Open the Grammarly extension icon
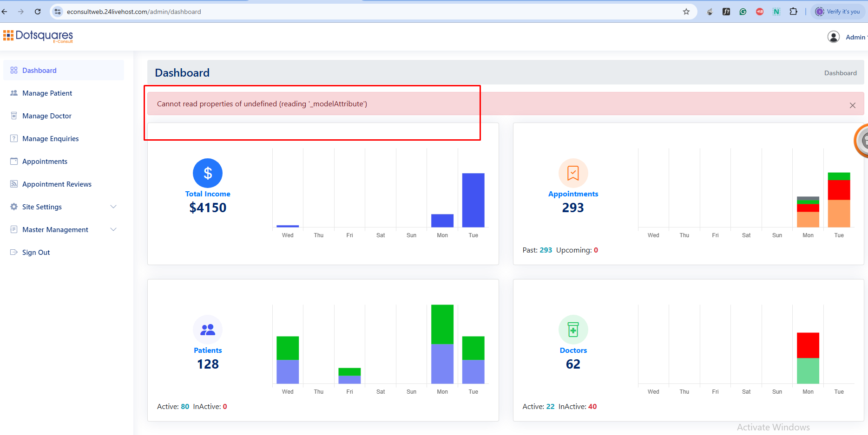This screenshot has width=868, height=435. click(743, 12)
